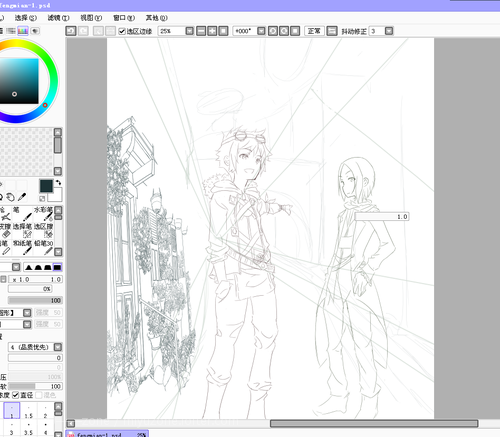Click the zoom in plus icon
Screen dimensions: 500x437
(x=212, y=31)
